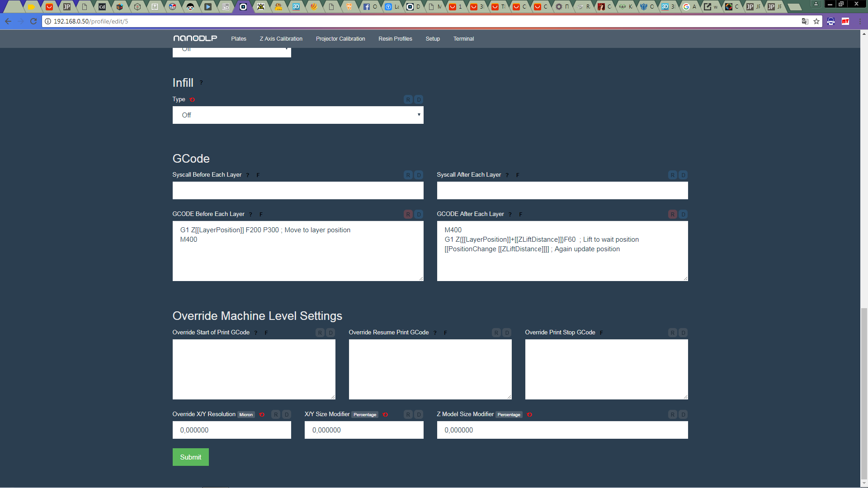The width and height of the screenshot is (868, 488).
Task: Click the nanoDLP logo link
Action: tap(195, 38)
